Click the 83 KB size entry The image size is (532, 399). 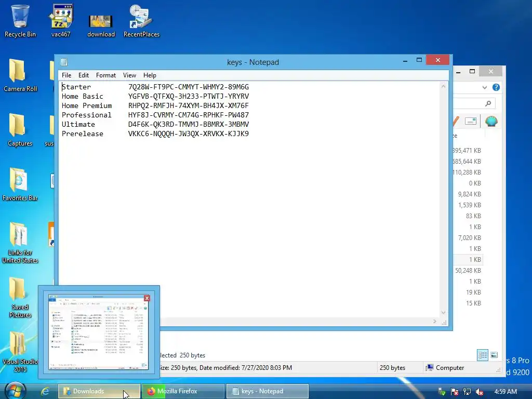tap(473, 216)
